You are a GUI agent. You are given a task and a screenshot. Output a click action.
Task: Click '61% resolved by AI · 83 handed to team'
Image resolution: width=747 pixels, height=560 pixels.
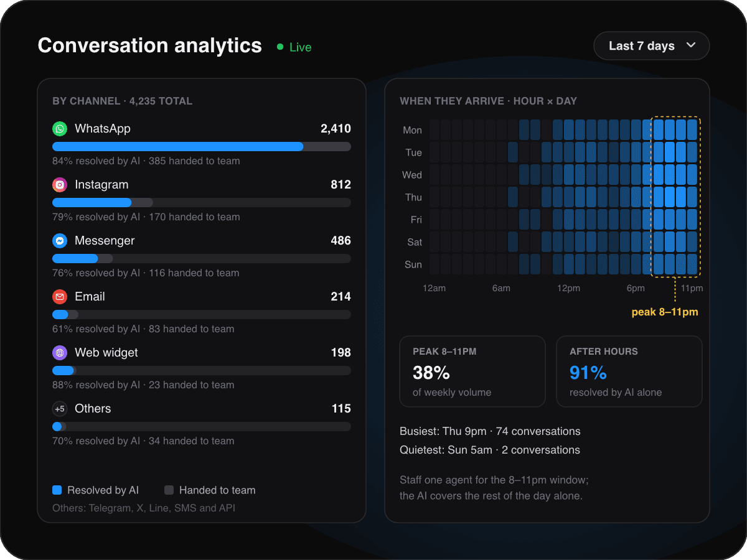point(143,329)
